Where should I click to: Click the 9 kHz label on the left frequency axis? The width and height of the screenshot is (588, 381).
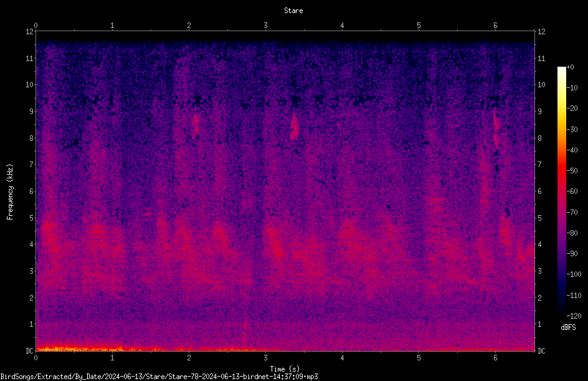coord(32,111)
